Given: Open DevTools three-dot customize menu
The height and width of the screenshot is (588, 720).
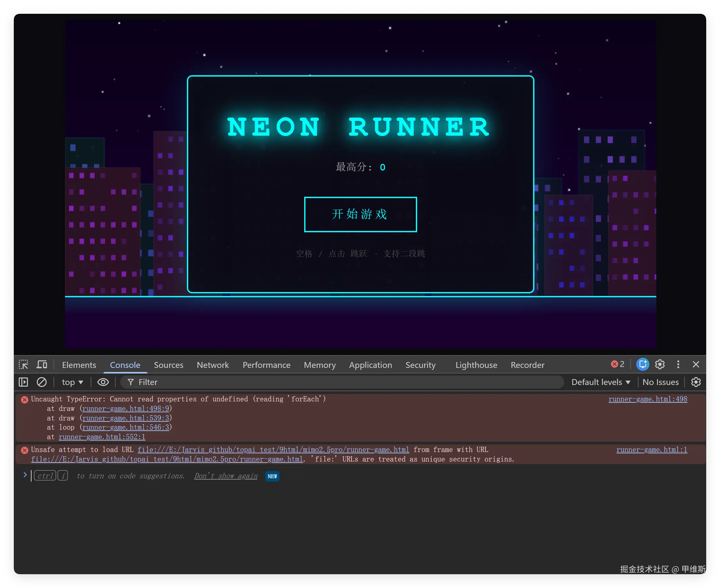Looking at the screenshot, I should [678, 364].
